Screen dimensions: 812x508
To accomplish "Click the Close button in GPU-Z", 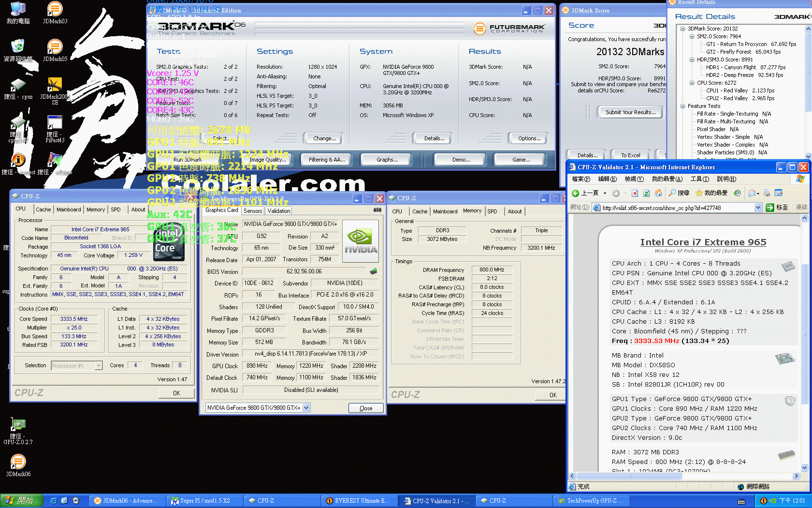I will pyautogui.click(x=366, y=408).
